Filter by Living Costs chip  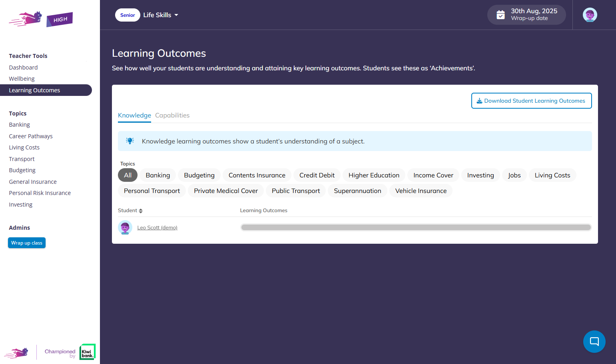552,175
